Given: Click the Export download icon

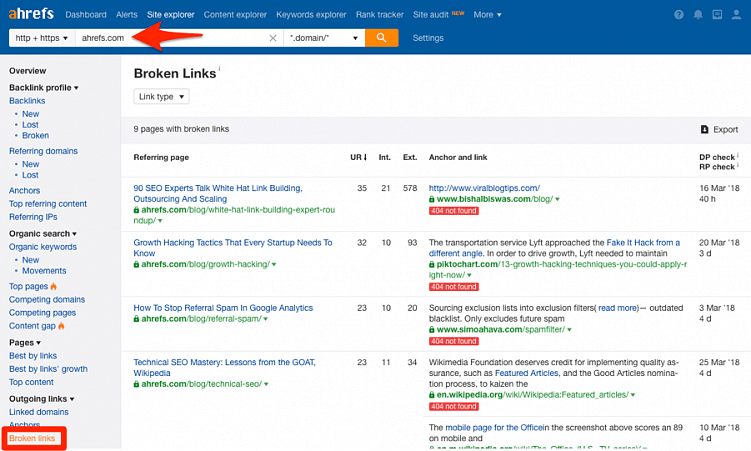Looking at the screenshot, I should [704, 130].
